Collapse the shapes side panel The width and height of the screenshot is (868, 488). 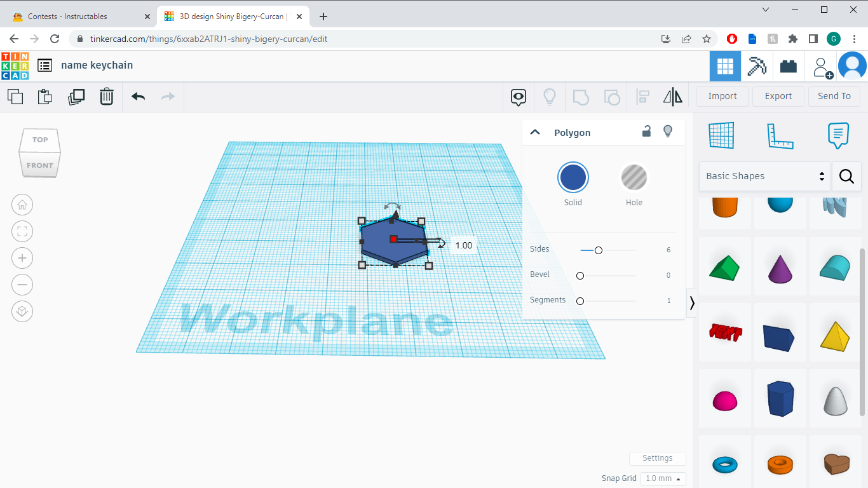[x=692, y=303]
